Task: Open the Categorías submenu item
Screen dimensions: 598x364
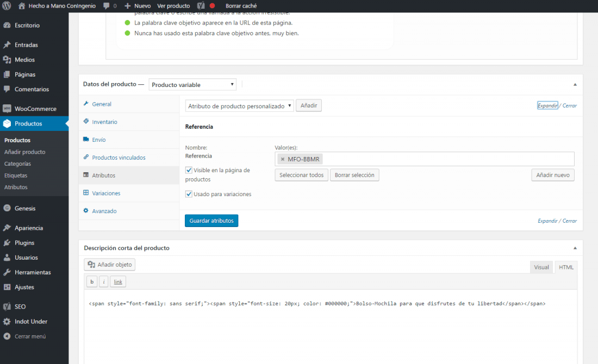Action: (17, 164)
